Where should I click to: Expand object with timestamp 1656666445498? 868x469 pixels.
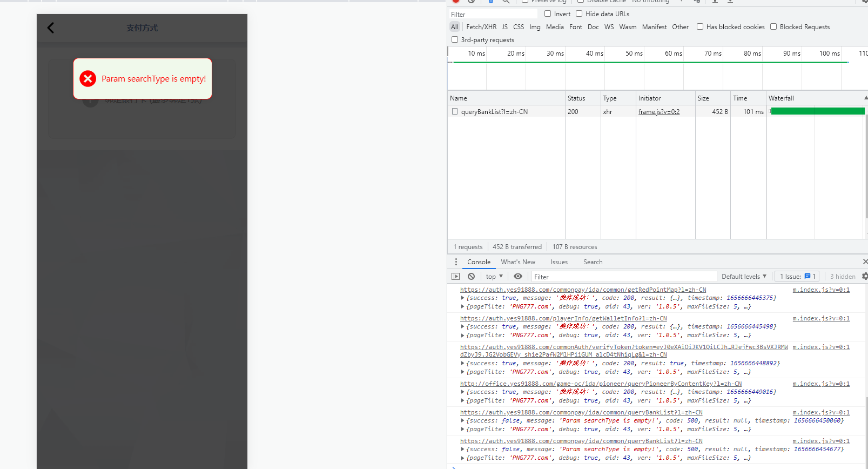(462, 327)
